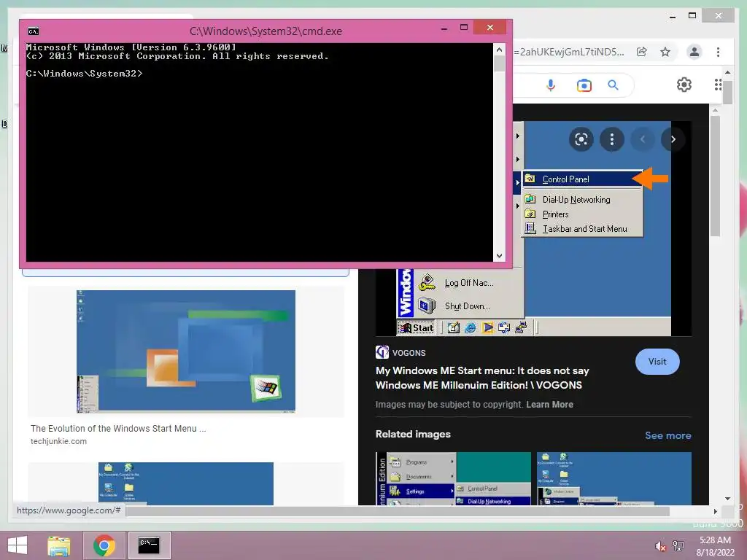Open Google apps grid
The height and width of the screenshot is (560, 747).
click(718, 85)
